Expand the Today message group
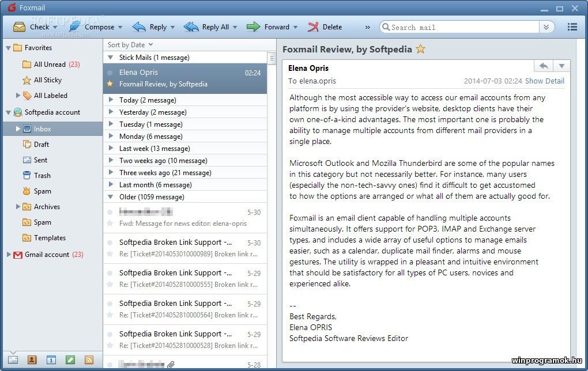Image resolution: width=588 pixels, height=371 pixels. tap(111, 100)
